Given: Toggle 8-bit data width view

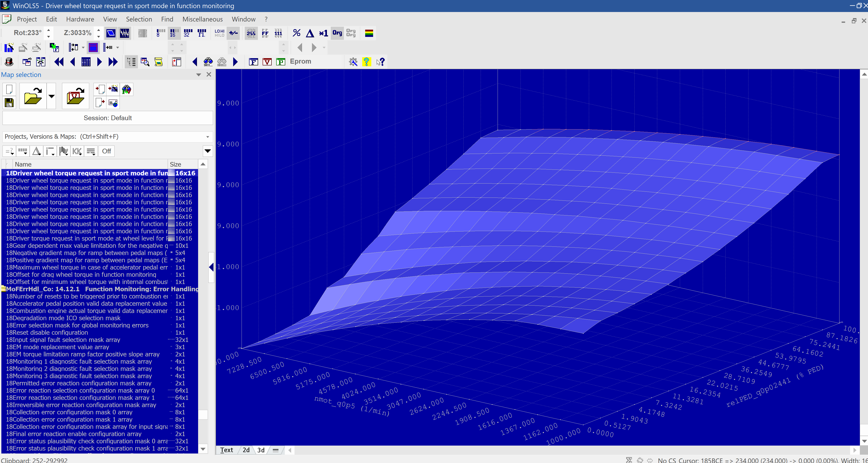Looking at the screenshot, I should tap(161, 33).
